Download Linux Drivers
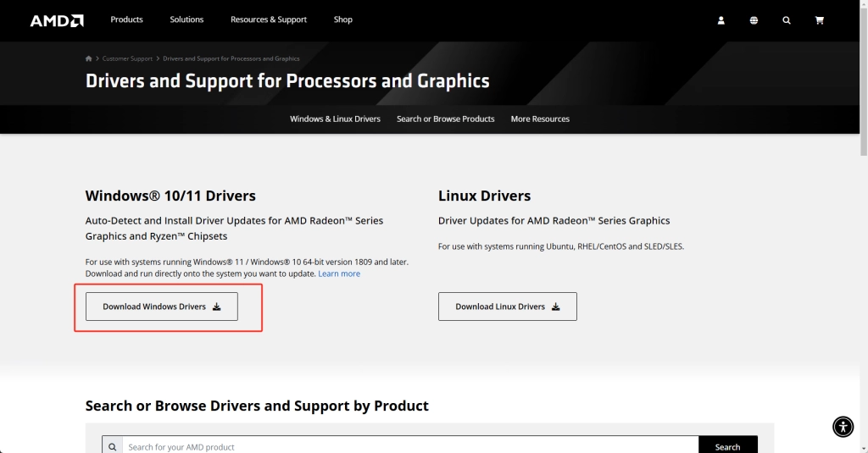Viewport: 868px width, 453px height. pyautogui.click(x=507, y=307)
